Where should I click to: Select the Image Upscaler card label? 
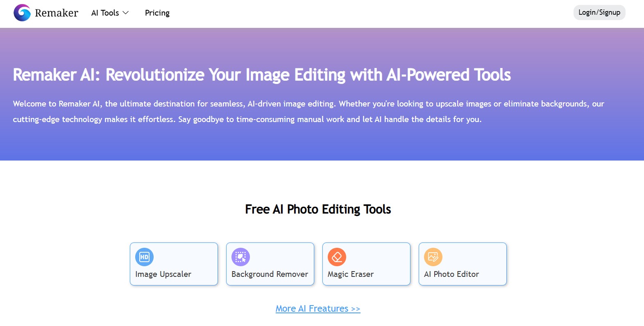pos(163,274)
